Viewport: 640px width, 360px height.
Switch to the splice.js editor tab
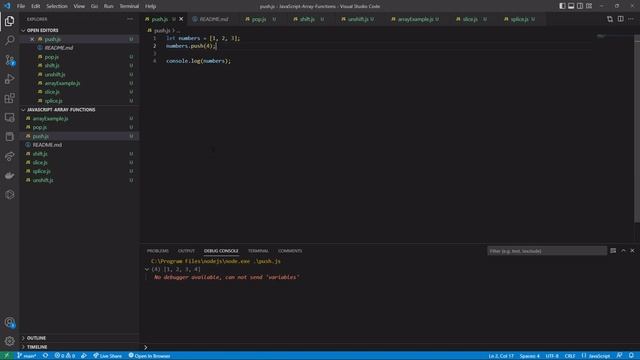[x=522, y=19]
